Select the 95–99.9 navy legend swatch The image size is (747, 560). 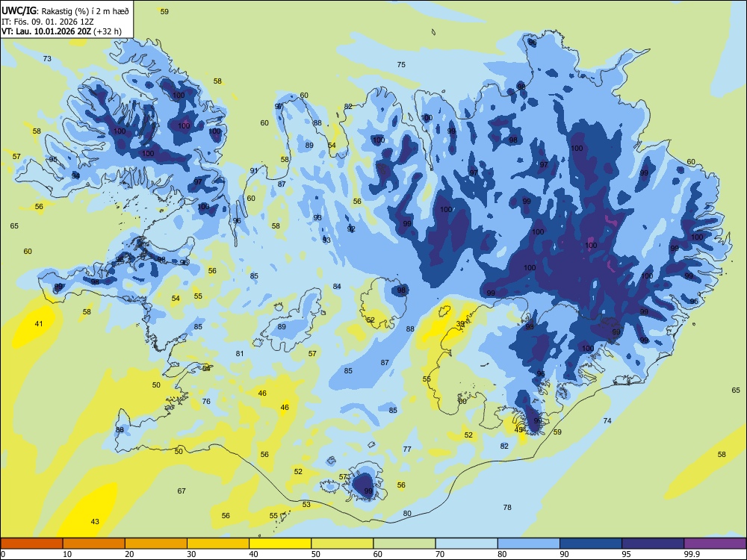pyautogui.click(x=653, y=544)
